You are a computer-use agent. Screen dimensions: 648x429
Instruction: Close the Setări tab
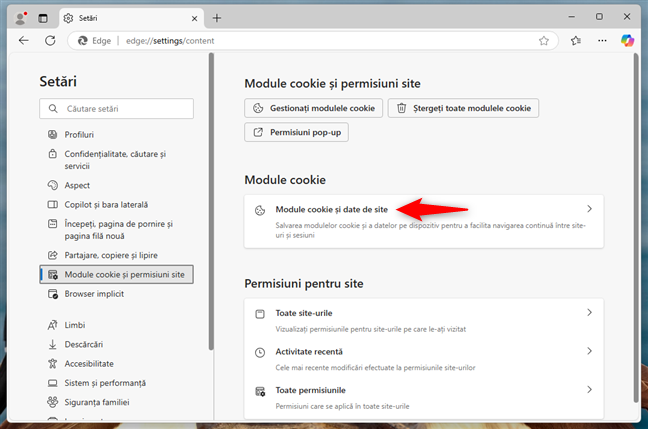195,18
